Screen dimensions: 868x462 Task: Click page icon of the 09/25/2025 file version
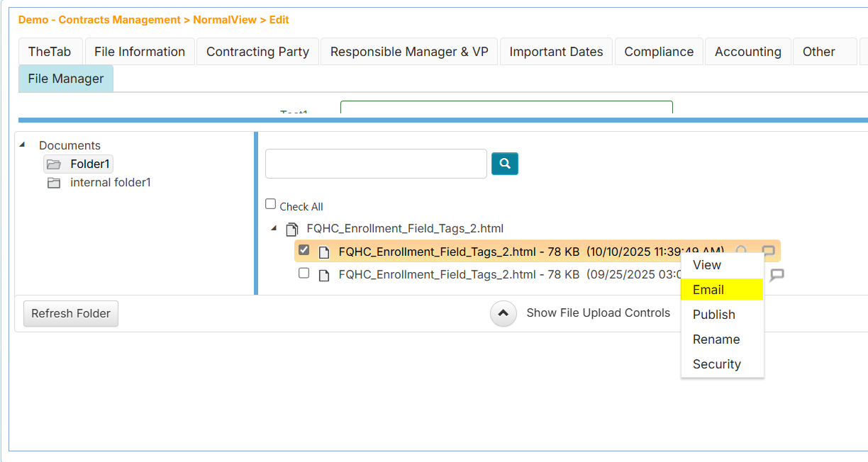[x=324, y=275]
